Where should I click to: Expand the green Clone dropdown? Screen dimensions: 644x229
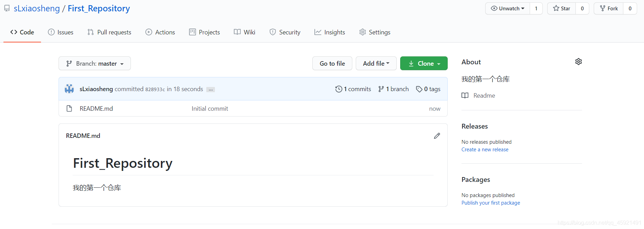click(x=424, y=63)
